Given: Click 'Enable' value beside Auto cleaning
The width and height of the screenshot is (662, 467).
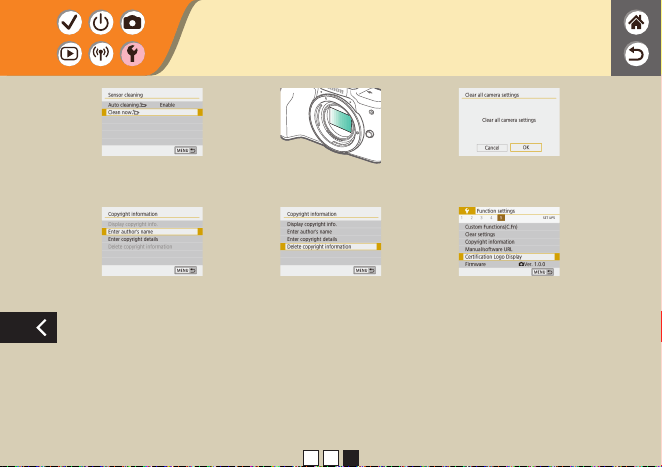Looking at the screenshot, I should coord(167,105).
